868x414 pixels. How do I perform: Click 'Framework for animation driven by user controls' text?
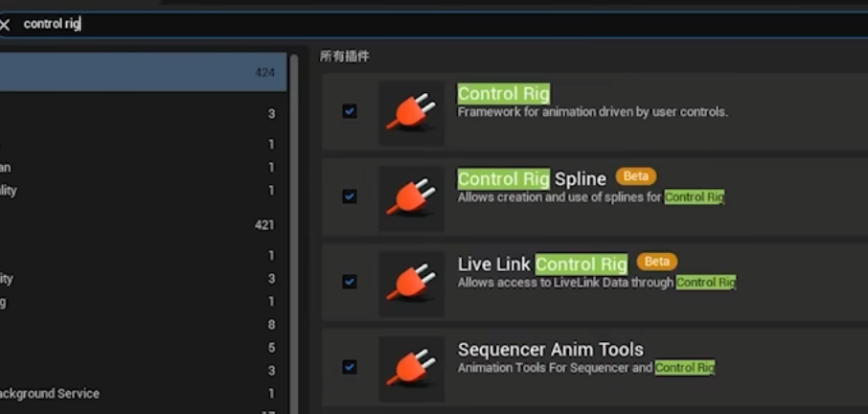click(592, 112)
